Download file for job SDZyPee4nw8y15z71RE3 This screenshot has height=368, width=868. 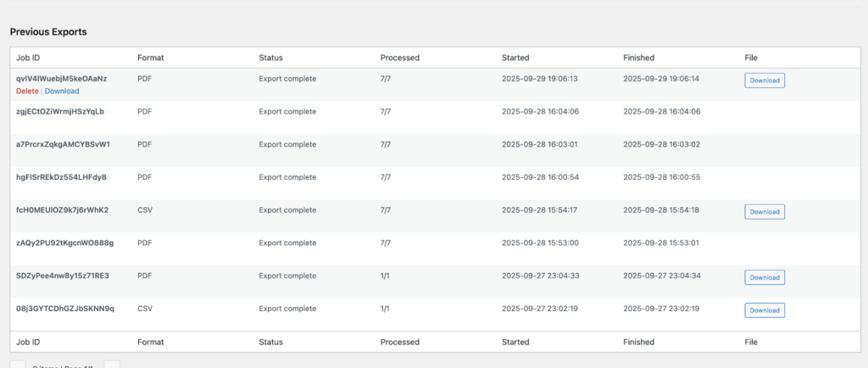tap(765, 277)
